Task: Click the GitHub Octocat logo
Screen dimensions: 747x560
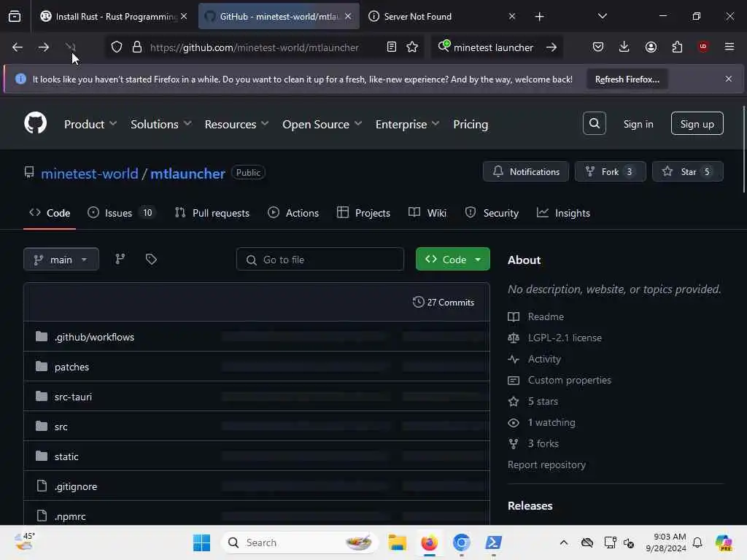Action: (x=35, y=123)
